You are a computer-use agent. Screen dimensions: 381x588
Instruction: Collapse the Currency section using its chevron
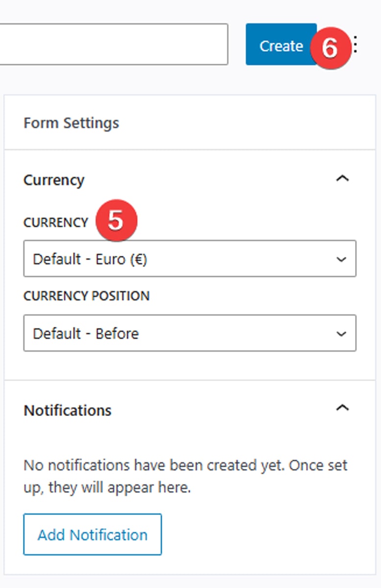pyautogui.click(x=342, y=178)
